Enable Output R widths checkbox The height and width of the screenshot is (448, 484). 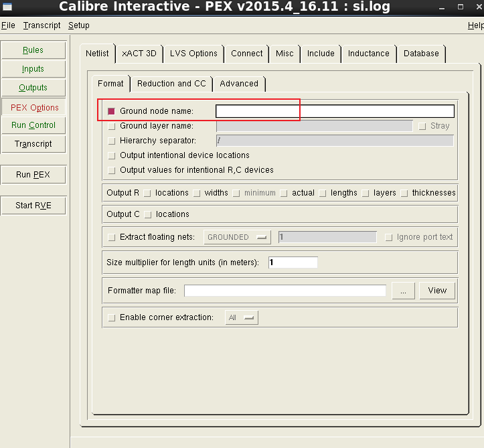(x=197, y=194)
